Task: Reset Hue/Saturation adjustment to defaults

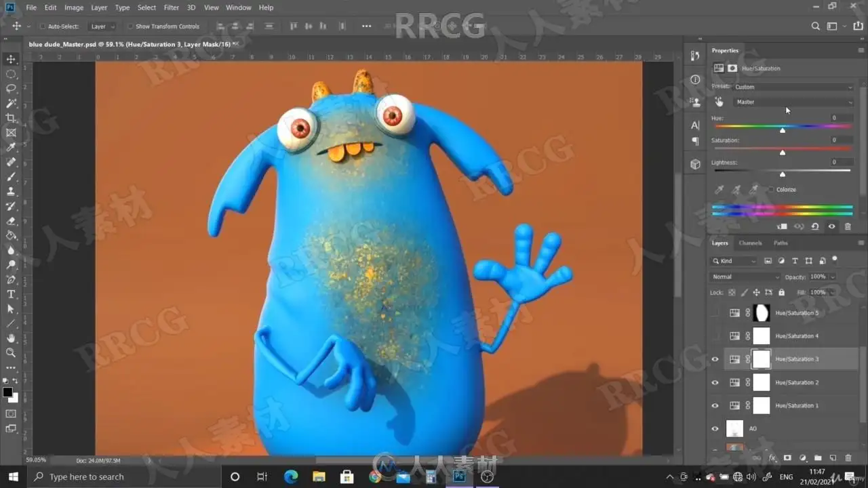Action: (815, 226)
